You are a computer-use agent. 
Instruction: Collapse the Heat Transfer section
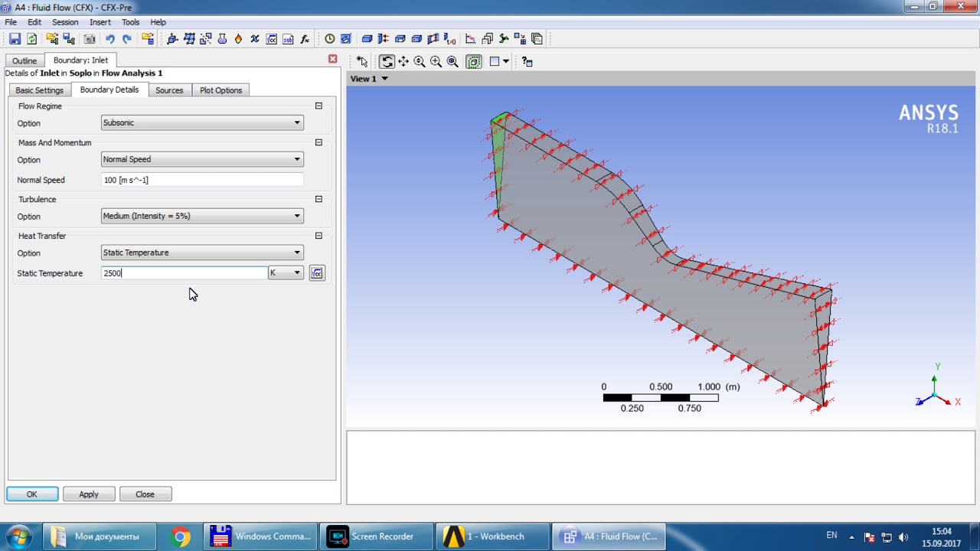click(318, 236)
